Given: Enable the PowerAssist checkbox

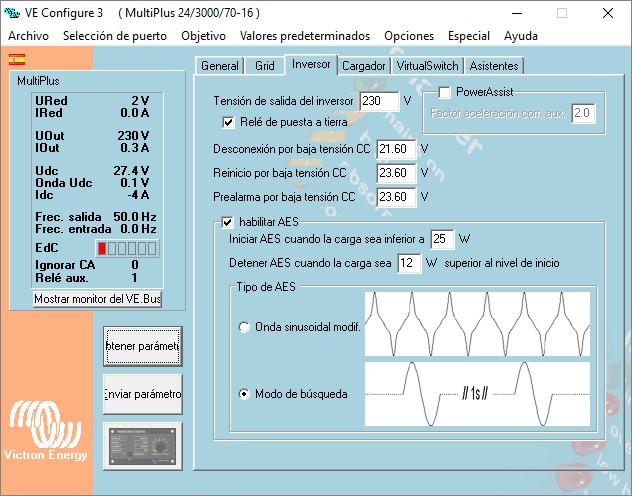Looking at the screenshot, I should coord(444,92).
